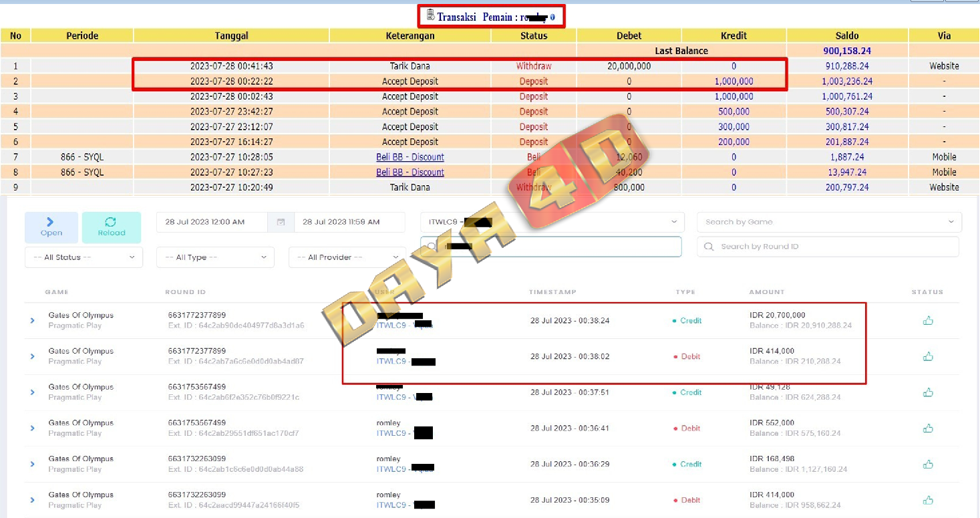Image resolution: width=980 pixels, height=518 pixels.
Task: Click calendar icon between date fields
Action: click(x=281, y=222)
